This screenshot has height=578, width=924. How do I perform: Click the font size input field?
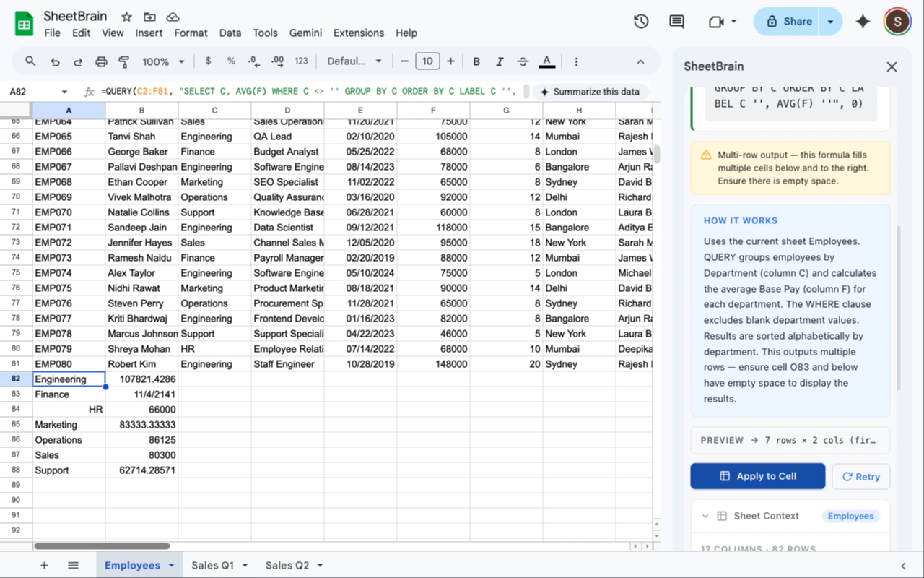(427, 61)
